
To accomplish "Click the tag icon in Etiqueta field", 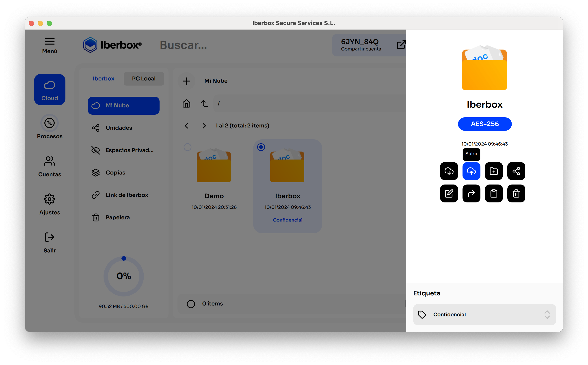I will coord(422,315).
